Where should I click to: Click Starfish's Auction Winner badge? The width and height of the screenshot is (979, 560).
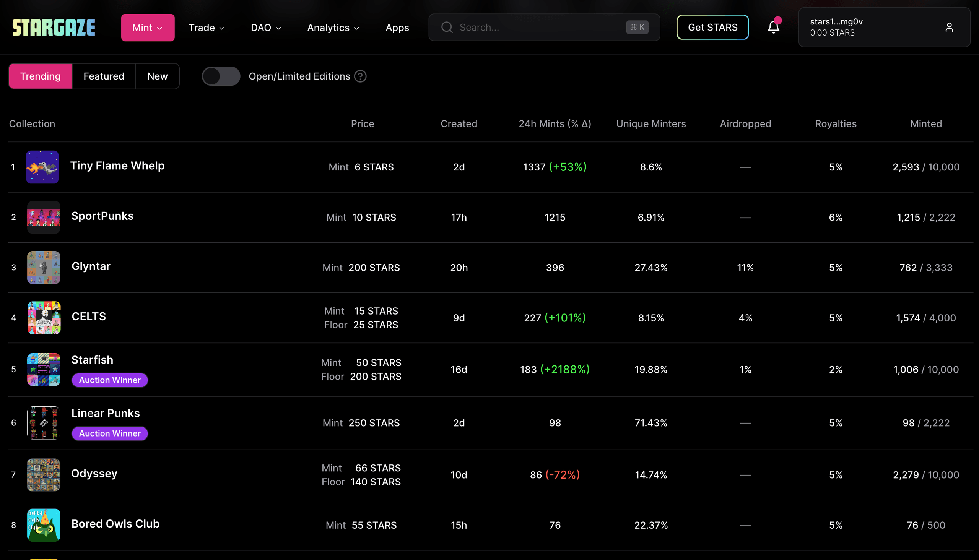[110, 380]
